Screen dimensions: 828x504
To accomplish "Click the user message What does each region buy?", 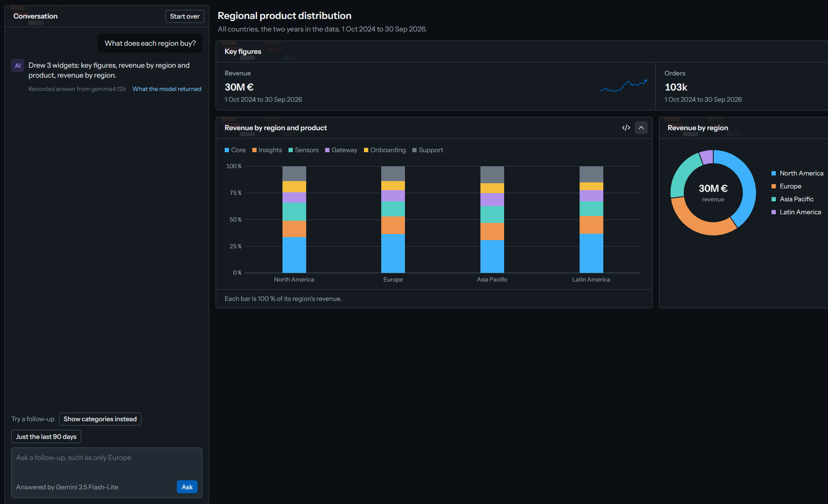I will point(150,43).
